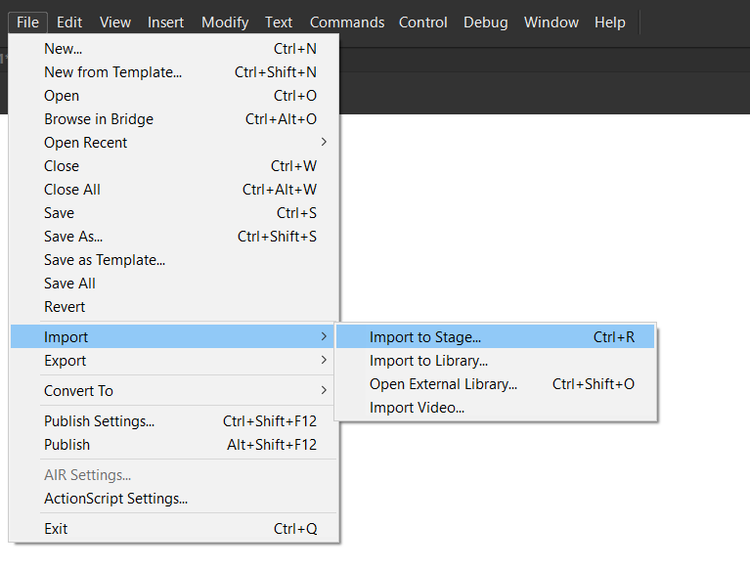Expand the Convert To submenu
This screenshot has width=750, height=570.
(79, 391)
